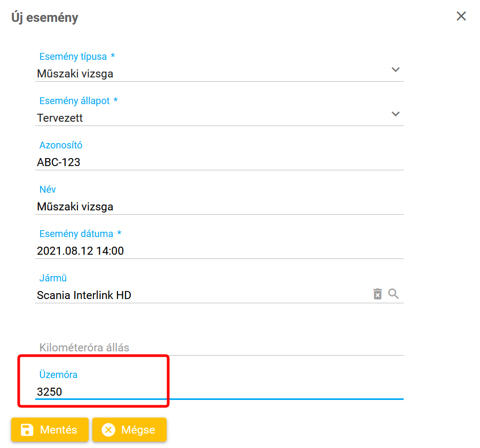480x448 pixels.
Task: Click the circled X icon on Mégse
Action: pos(108,430)
